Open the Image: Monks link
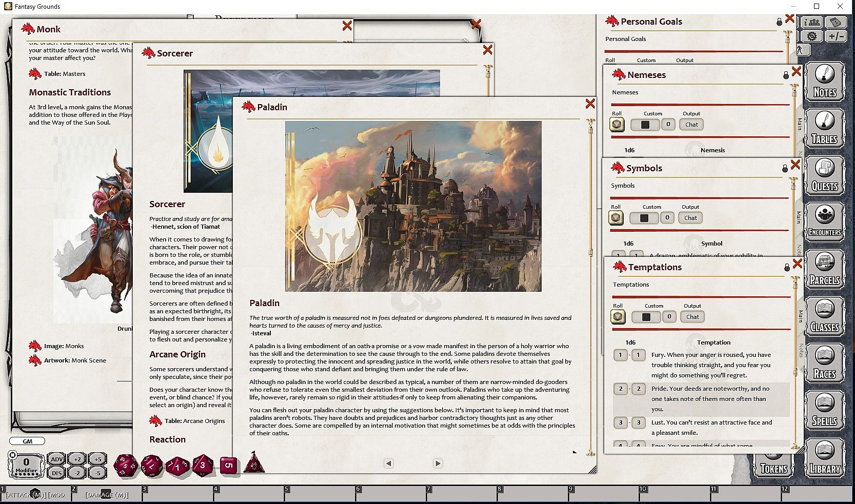 pos(64,346)
